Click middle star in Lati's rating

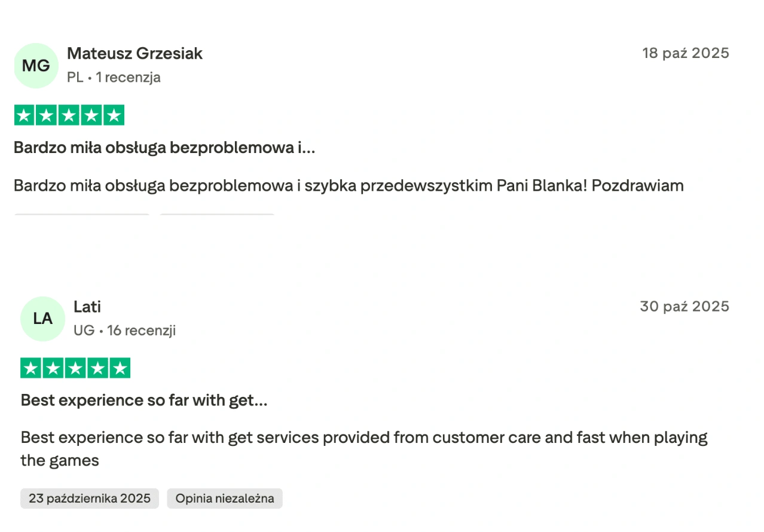point(75,368)
